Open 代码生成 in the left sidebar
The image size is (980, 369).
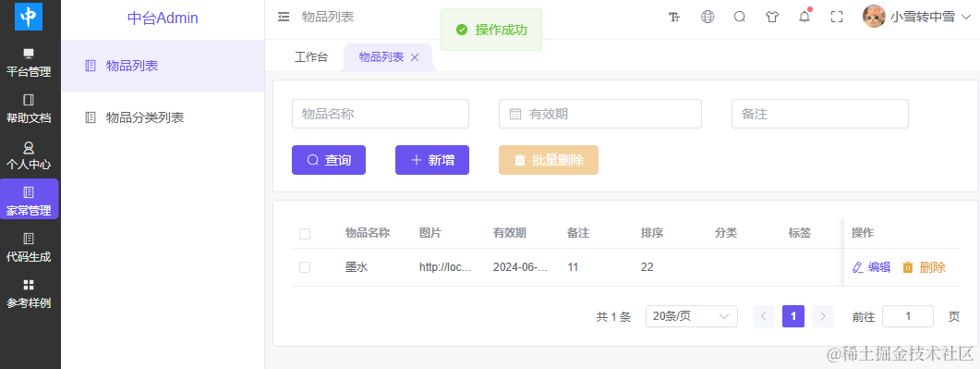(x=29, y=248)
